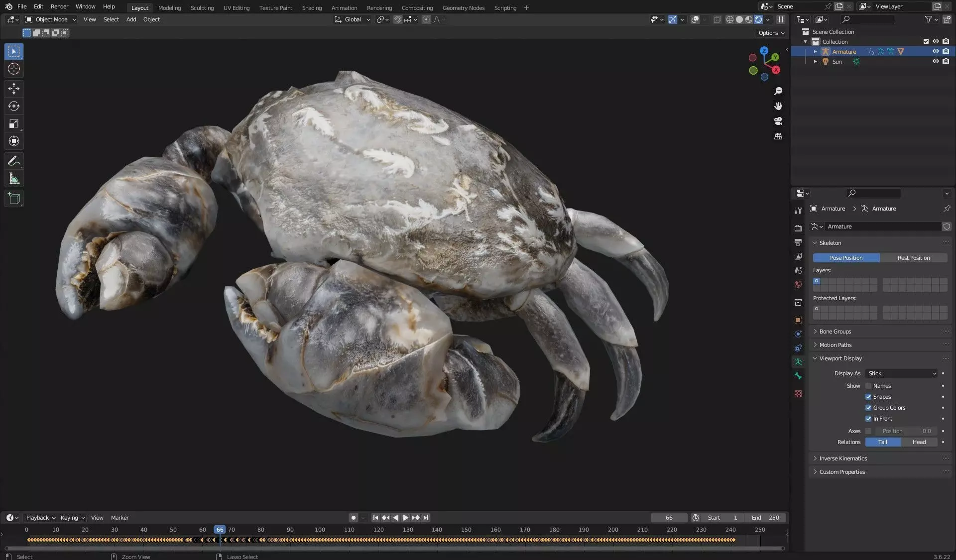Choose the Move tool
Image resolution: width=956 pixels, height=560 pixels.
(x=14, y=89)
